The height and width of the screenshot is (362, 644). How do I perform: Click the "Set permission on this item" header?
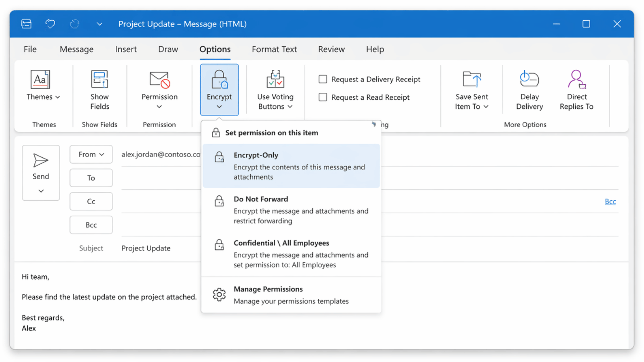point(271,133)
